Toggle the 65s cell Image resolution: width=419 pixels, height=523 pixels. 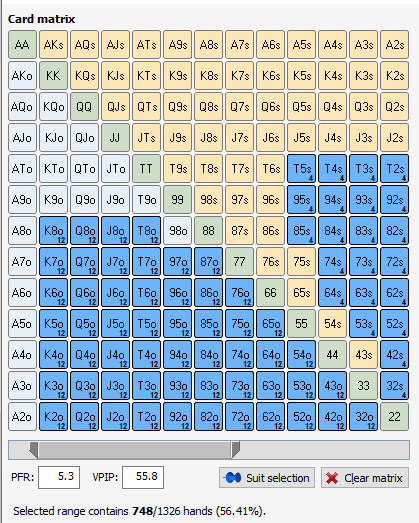[x=302, y=293]
